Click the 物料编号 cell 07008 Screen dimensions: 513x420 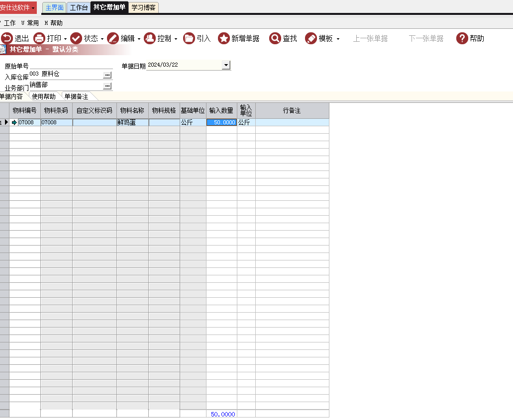pyautogui.click(x=28, y=123)
